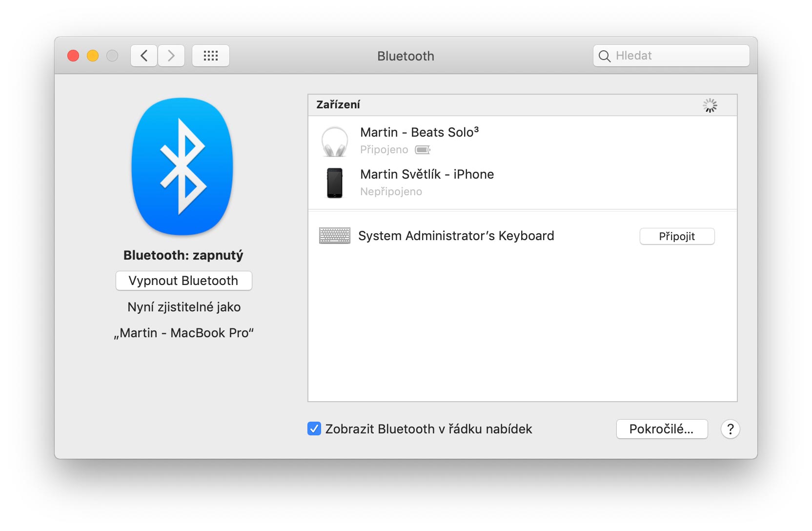Focus the Hledat search field
The height and width of the screenshot is (531, 812).
tap(671, 56)
